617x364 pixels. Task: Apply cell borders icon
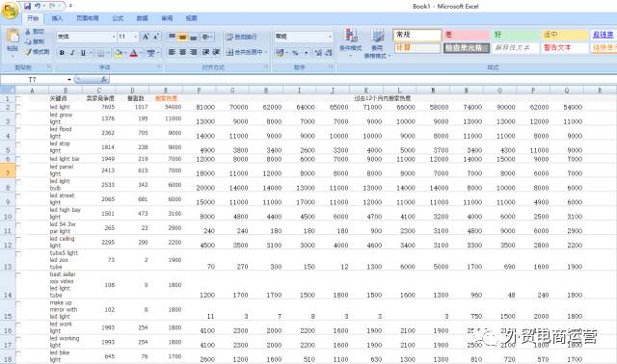click(100, 53)
